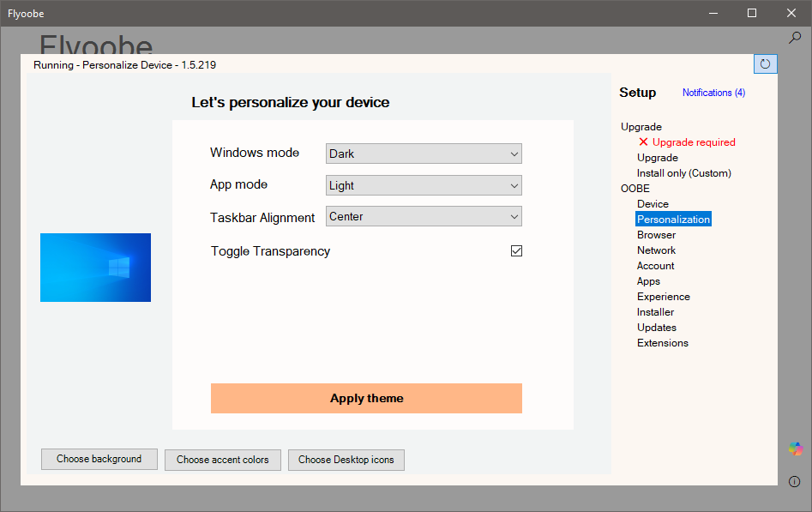The height and width of the screenshot is (512, 812).
Task: Open the App mode dropdown
Action: pos(424,185)
